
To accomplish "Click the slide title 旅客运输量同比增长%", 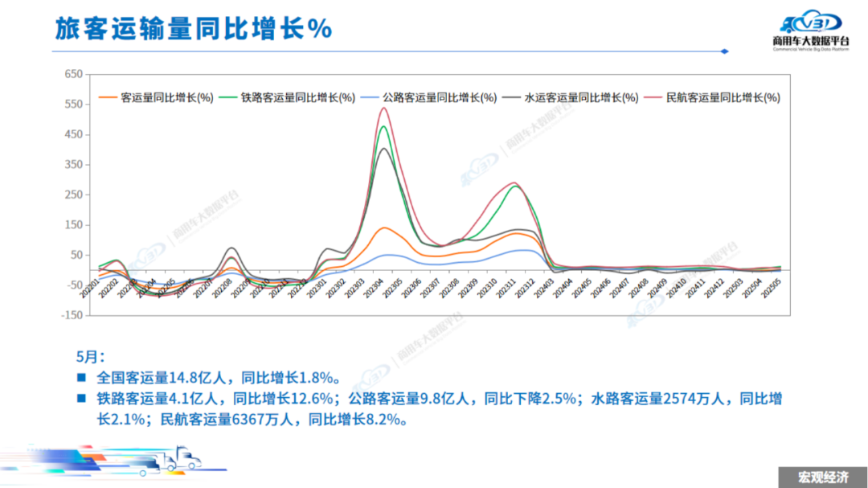I will tap(193, 28).
